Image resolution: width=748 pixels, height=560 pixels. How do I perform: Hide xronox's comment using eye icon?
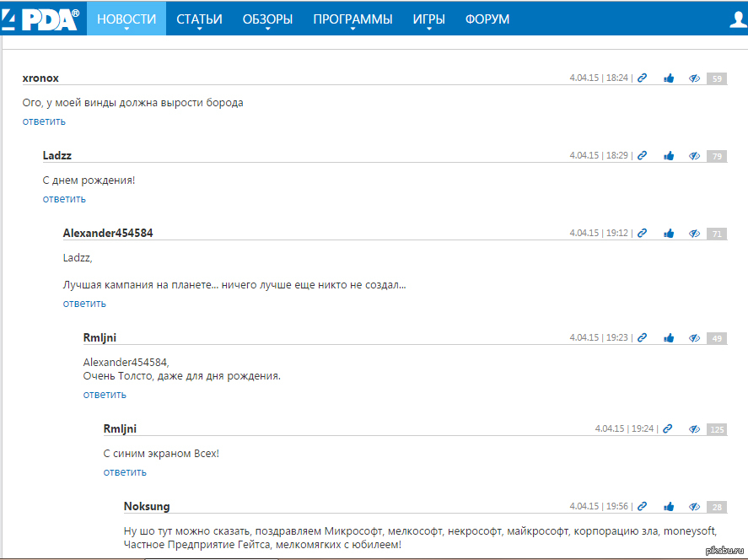coord(694,78)
